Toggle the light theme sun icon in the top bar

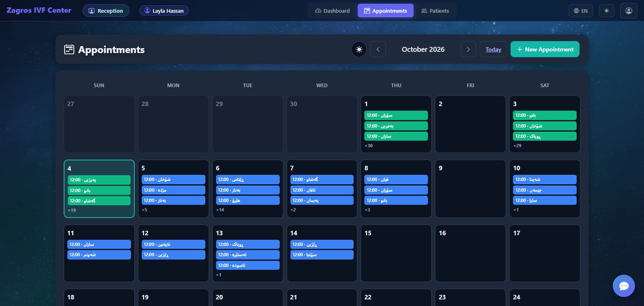click(607, 11)
